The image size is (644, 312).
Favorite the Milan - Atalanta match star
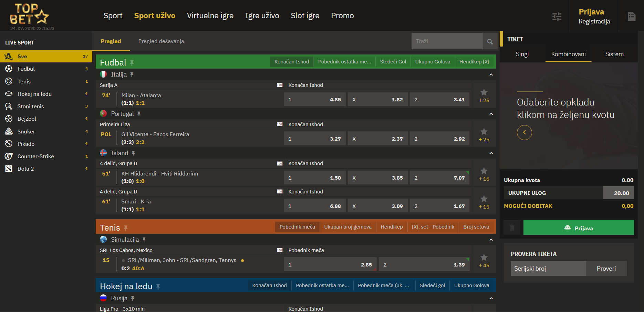tap(484, 92)
